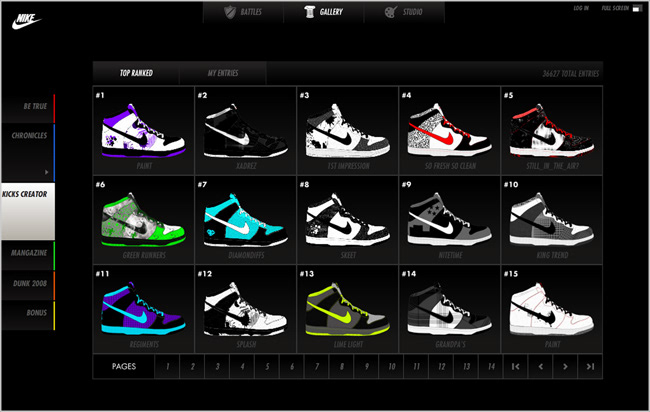Open #1 purple Paint shoe
The height and width of the screenshot is (412, 650).
[x=143, y=131]
